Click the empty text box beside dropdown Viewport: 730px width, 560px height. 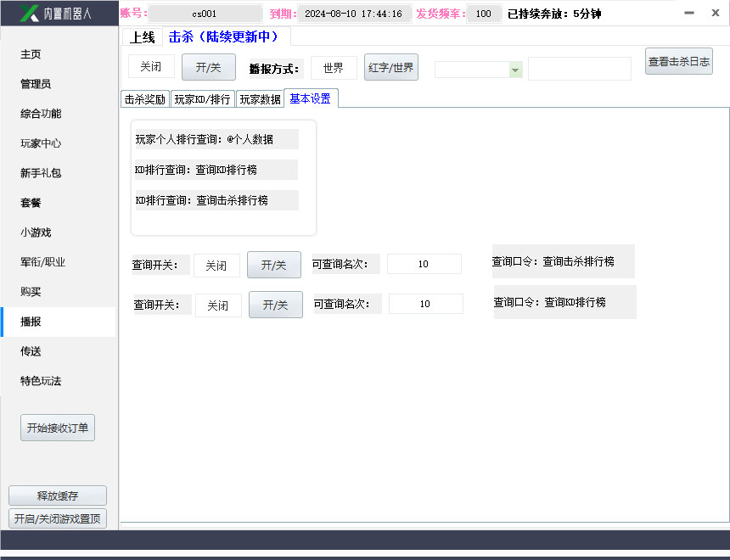[580, 69]
